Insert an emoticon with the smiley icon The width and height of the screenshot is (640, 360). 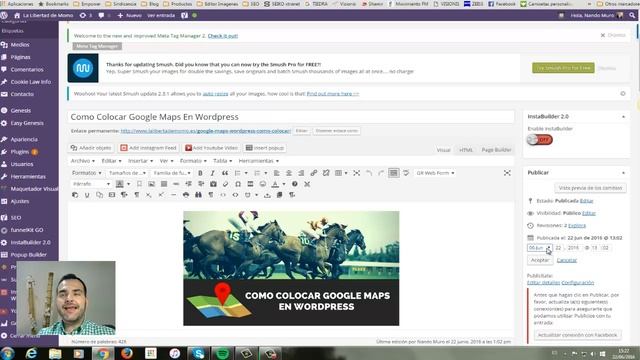(x=262, y=184)
